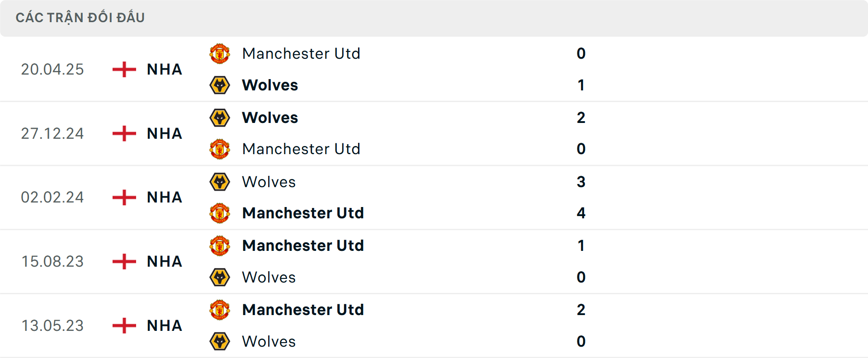Click the score 4 for Manchester Utd on 02.02.24
This screenshot has width=868, height=358.
(581, 213)
